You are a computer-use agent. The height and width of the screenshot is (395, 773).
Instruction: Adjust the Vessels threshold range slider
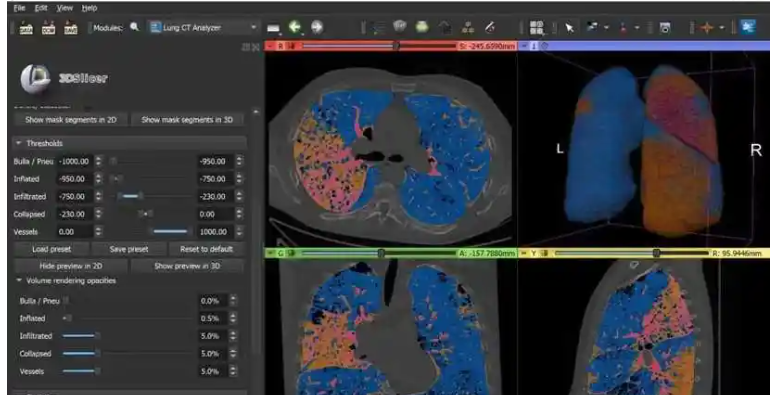(x=150, y=231)
